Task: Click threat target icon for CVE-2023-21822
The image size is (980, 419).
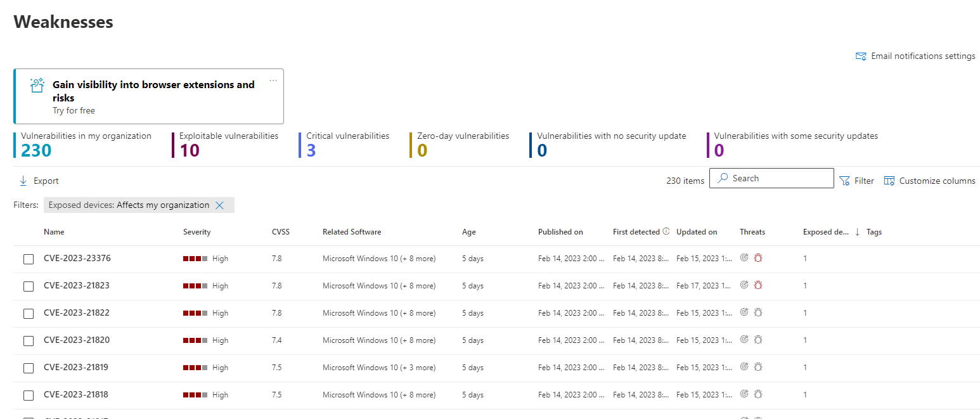Action: pos(745,313)
